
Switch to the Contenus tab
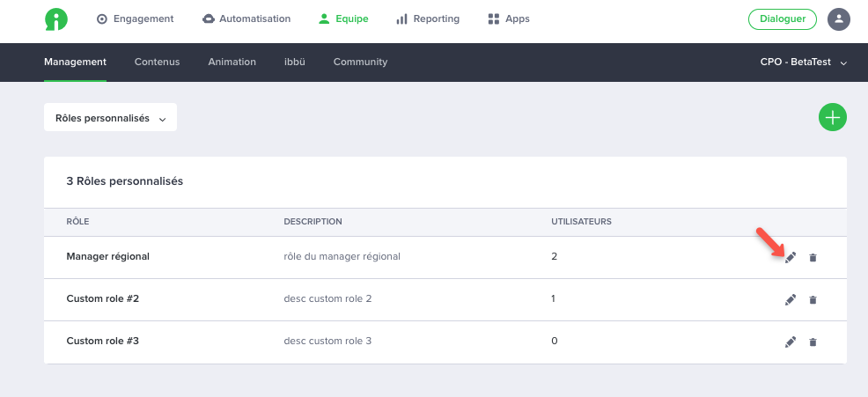point(157,62)
